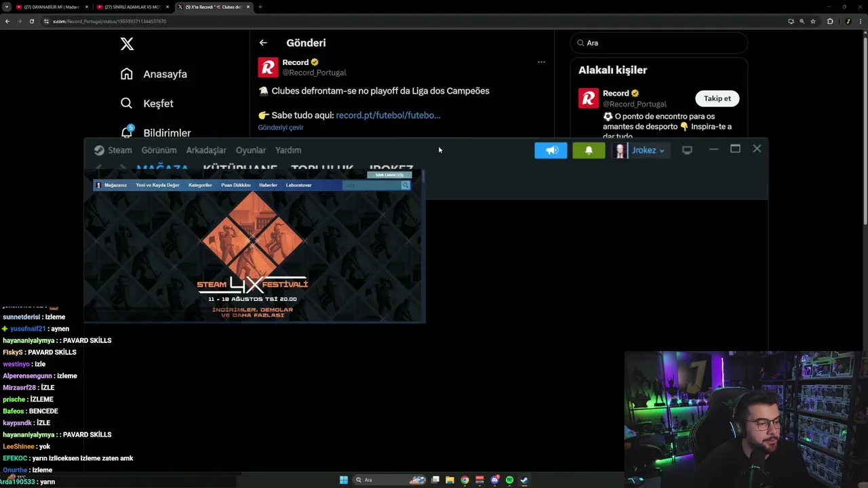The height and width of the screenshot is (488, 868).
Task: Open Laboratuvar in Steam store nav
Action: pos(298,185)
